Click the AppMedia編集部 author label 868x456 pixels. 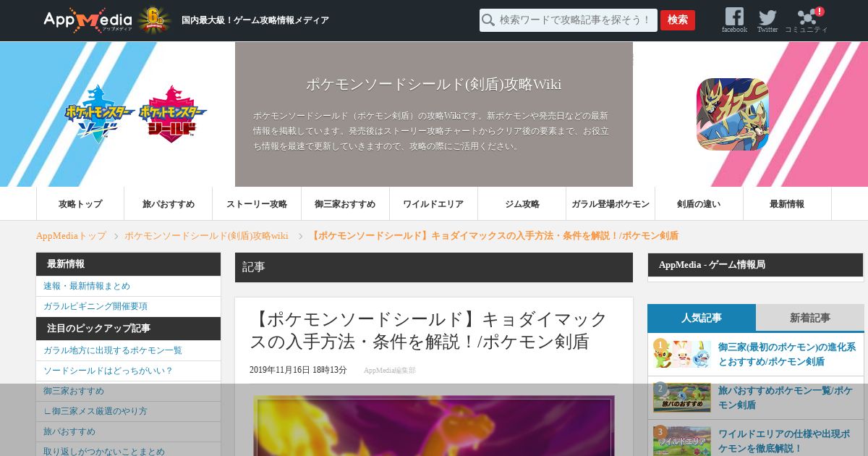click(x=390, y=370)
